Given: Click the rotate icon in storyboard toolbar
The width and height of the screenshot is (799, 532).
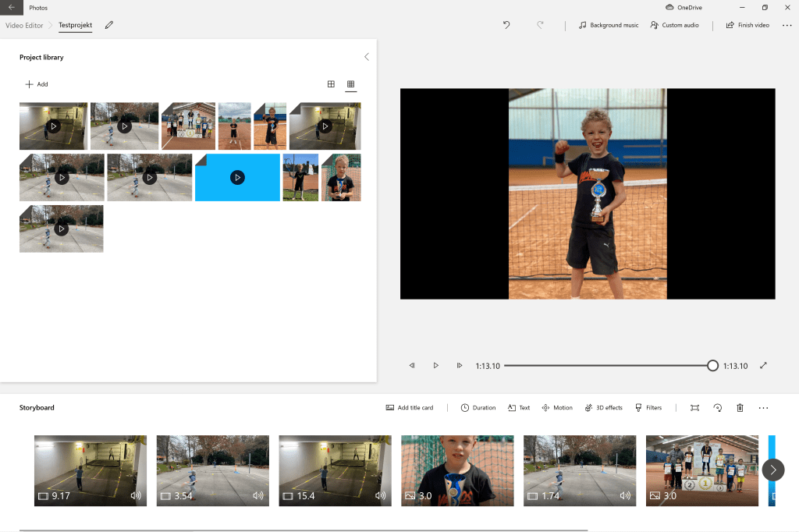Looking at the screenshot, I should (x=717, y=408).
